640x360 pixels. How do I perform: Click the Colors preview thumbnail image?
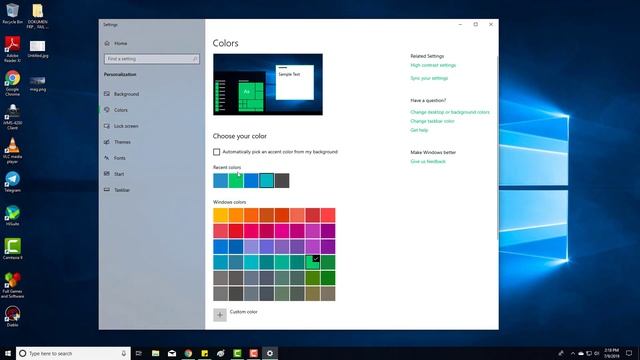pyautogui.click(x=268, y=84)
